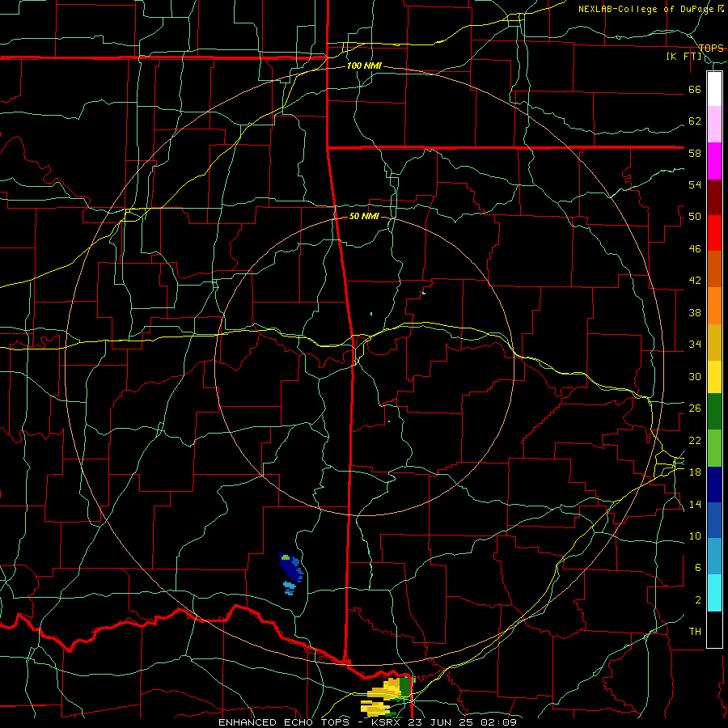Click the navy blue radar echo cluster
728x728 pixels.
coord(291,568)
